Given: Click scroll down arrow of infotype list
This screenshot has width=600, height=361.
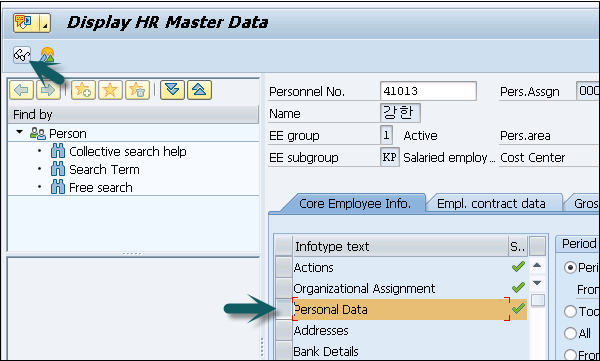Looking at the screenshot, I should click(537, 283).
